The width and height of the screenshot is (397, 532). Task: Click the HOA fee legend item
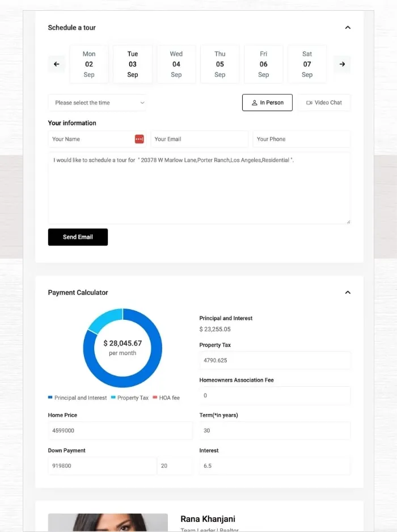pos(166,398)
